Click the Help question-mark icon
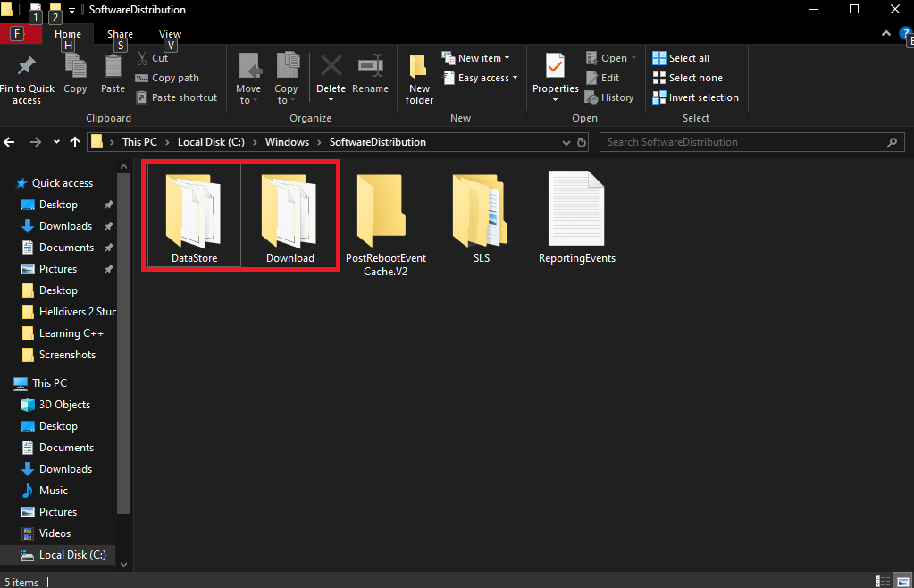This screenshot has width=914, height=588. (906, 32)
